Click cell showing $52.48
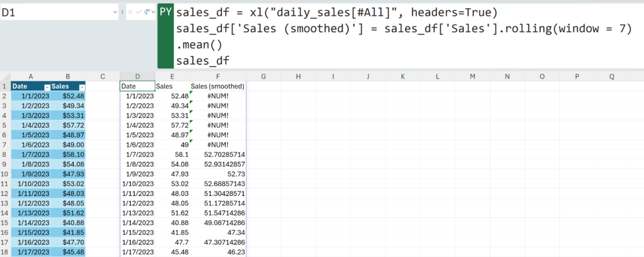This screenshot has height=257, width=644. pos(68,96)
